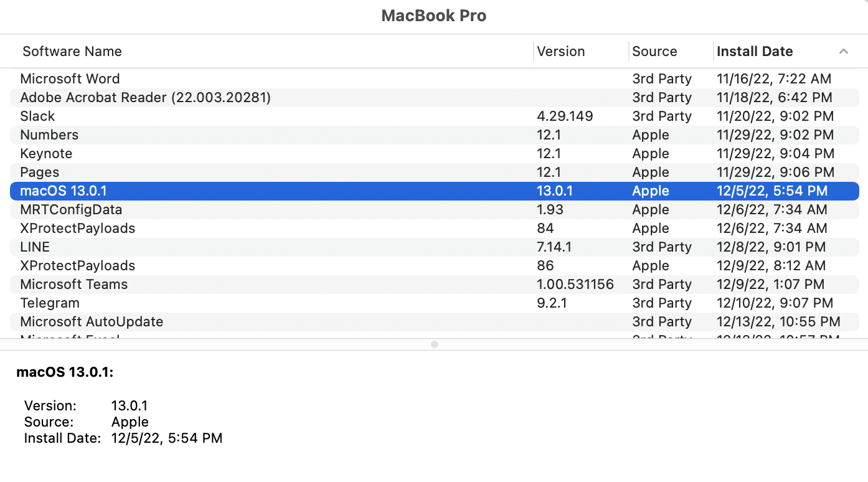Click the macOS 13.0.1 detail heading
The image size is (868, 482).
[x=65, y=372]
